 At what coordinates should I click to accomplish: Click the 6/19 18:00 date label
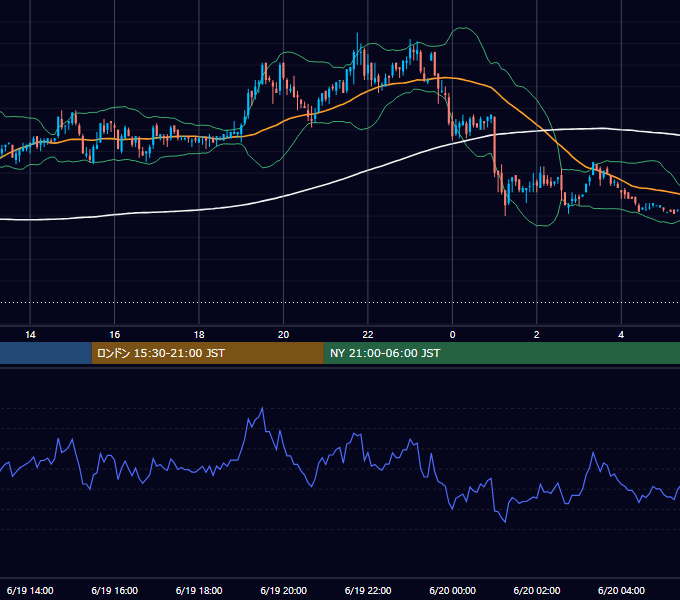click(199, 590)
